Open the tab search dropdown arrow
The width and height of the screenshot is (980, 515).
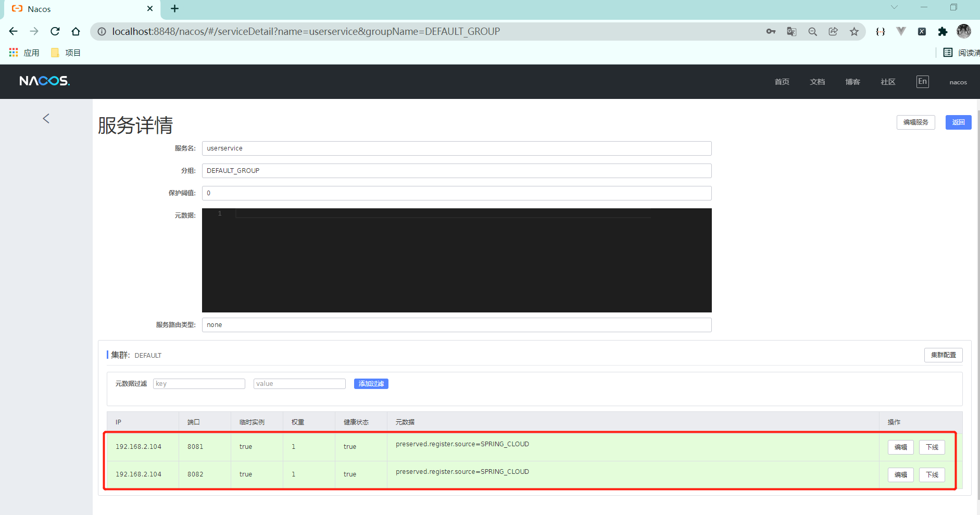click(894, 7)
